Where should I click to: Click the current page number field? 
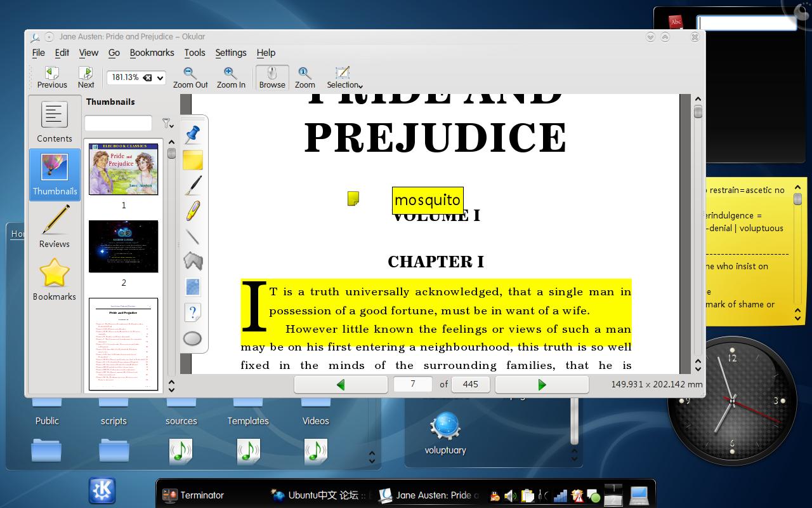413,384
